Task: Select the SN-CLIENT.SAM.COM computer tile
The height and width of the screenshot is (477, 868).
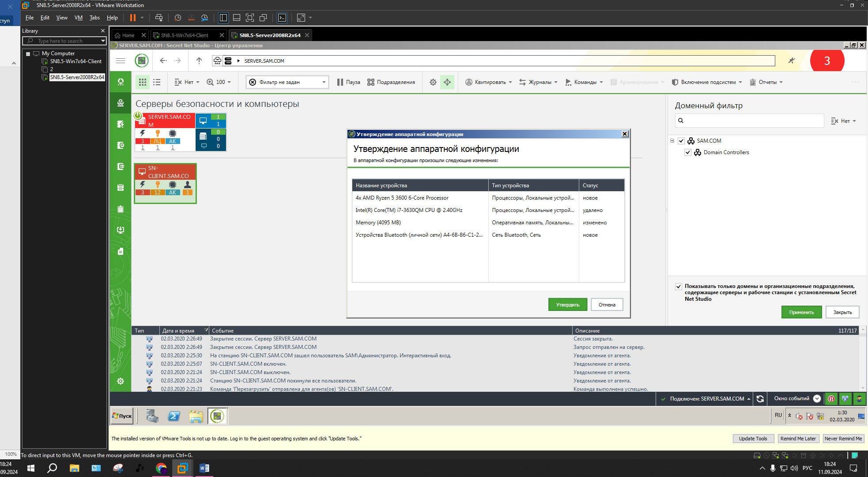Action: pyautogui.click(x=165, y=183)
